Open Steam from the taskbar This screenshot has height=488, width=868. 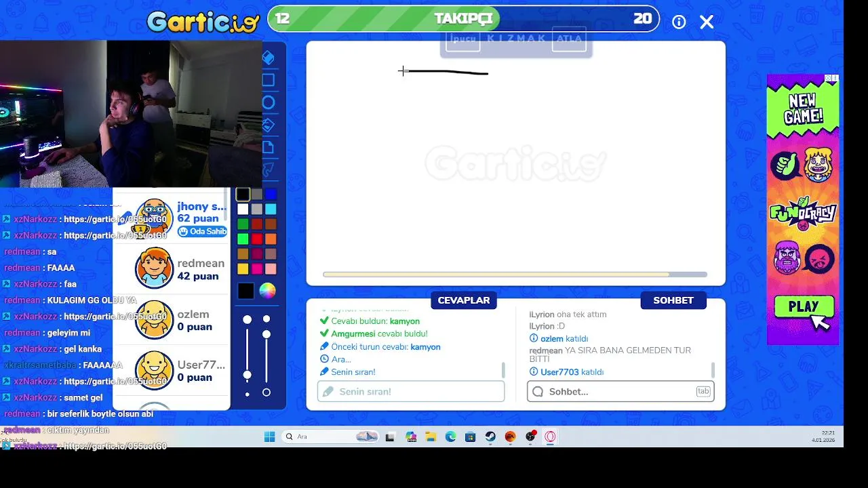pyautogui.click(x=490, y=436)
